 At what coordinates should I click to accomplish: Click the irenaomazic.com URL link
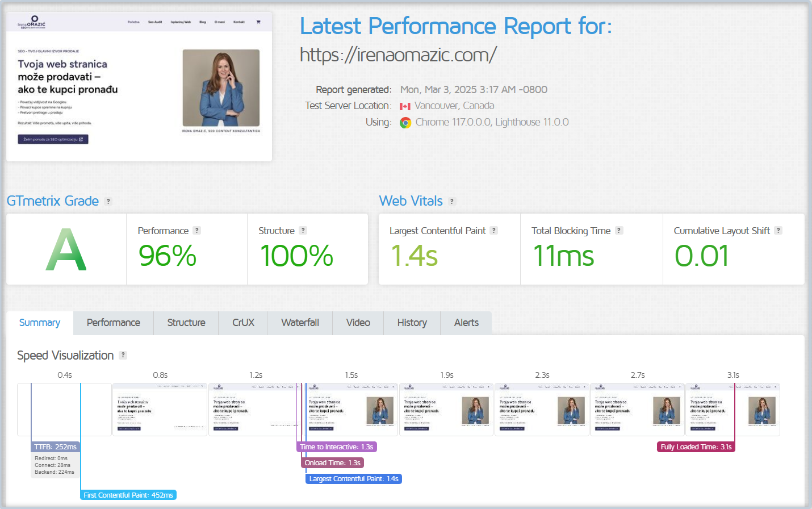click(398, 55)
